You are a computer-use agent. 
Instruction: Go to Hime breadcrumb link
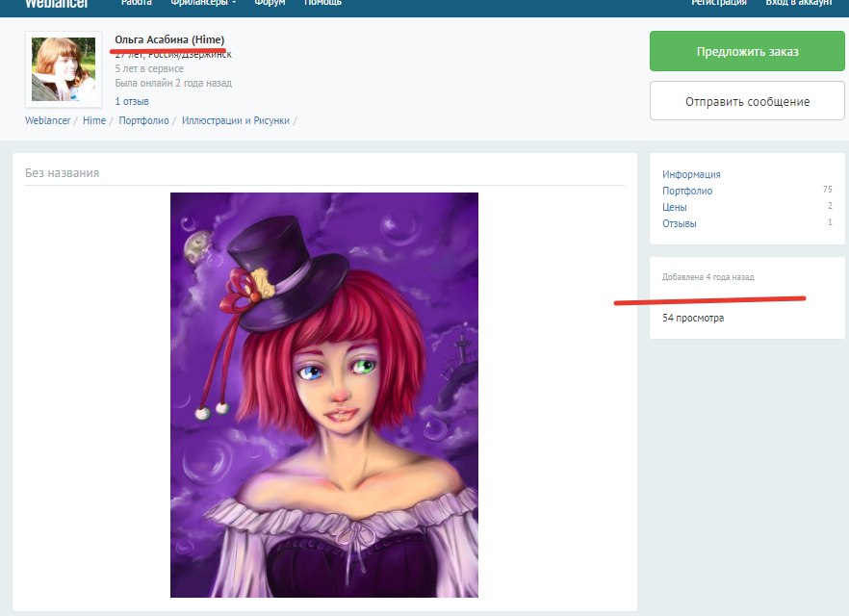click(94, 120)
